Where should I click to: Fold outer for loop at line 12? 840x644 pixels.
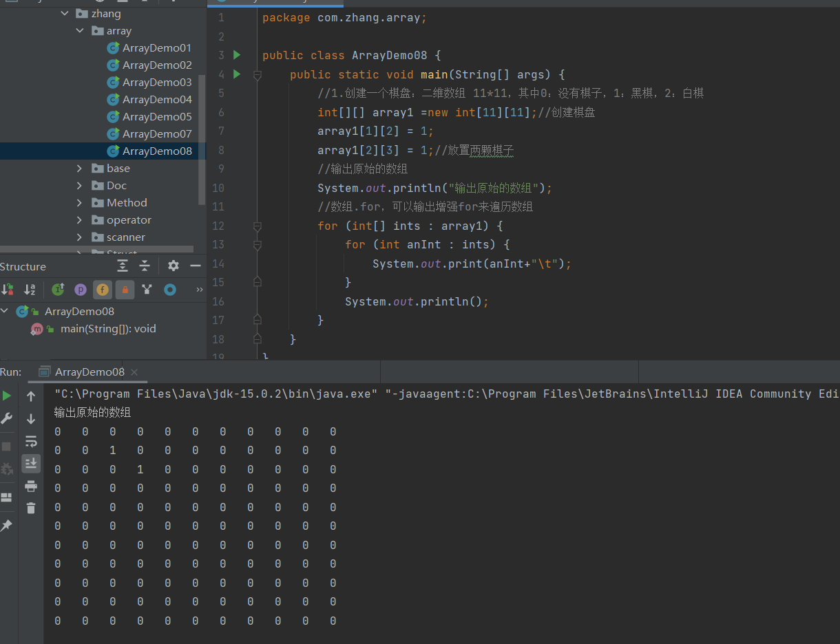[258, 226]
